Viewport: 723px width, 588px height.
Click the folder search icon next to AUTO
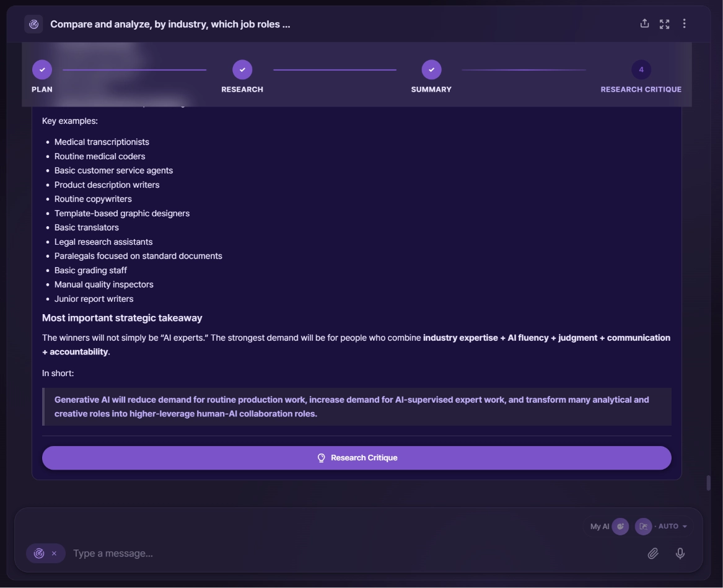click(x=643, y=526)
